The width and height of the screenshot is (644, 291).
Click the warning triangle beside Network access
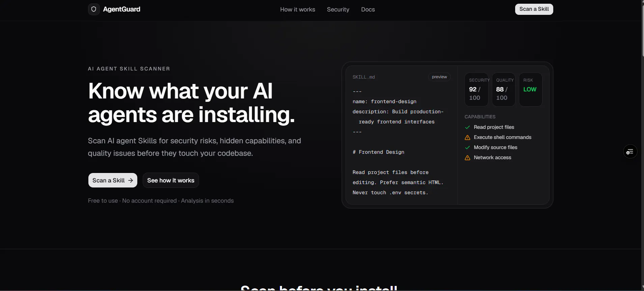[467, 157]
